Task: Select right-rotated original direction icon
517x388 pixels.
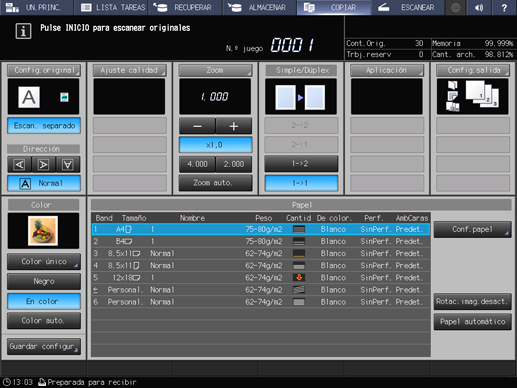Action: point(44,164)
